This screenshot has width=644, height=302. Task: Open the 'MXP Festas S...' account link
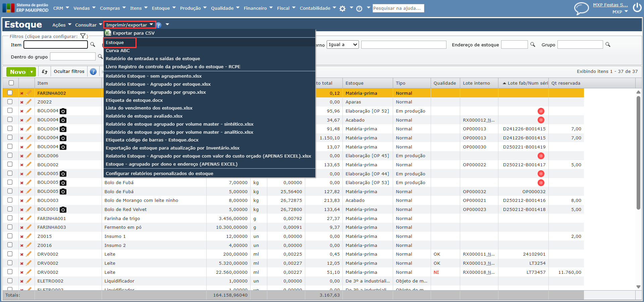(610, 5)
